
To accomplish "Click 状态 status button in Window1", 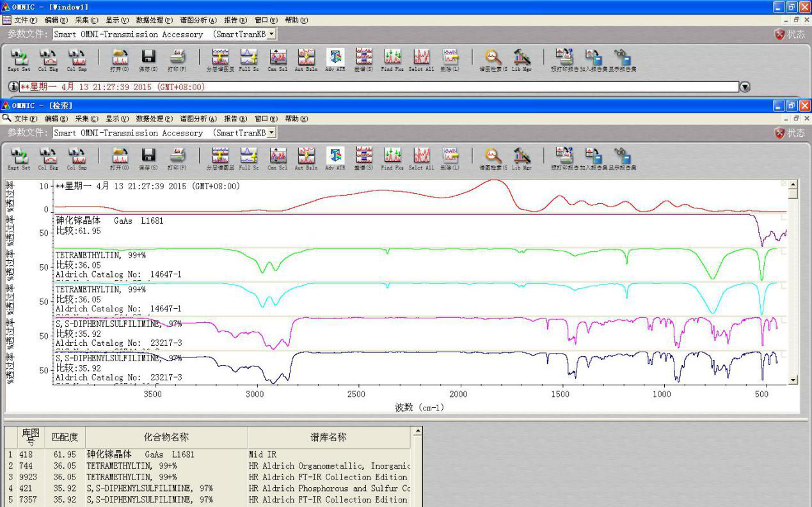I will coord(790,35).
